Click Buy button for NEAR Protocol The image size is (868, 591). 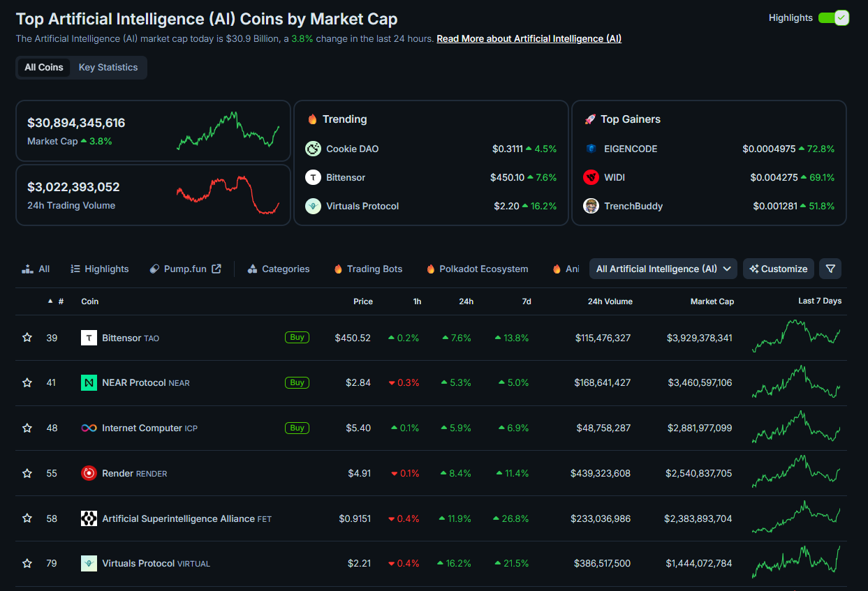pyautogui.click(x=297, y=382)
